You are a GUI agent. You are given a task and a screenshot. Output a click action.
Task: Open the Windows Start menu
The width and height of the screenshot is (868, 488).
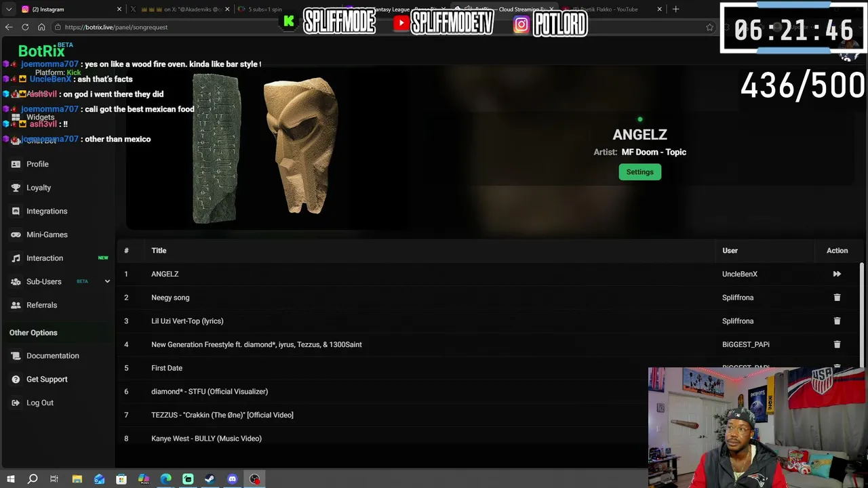coord(10,479)
